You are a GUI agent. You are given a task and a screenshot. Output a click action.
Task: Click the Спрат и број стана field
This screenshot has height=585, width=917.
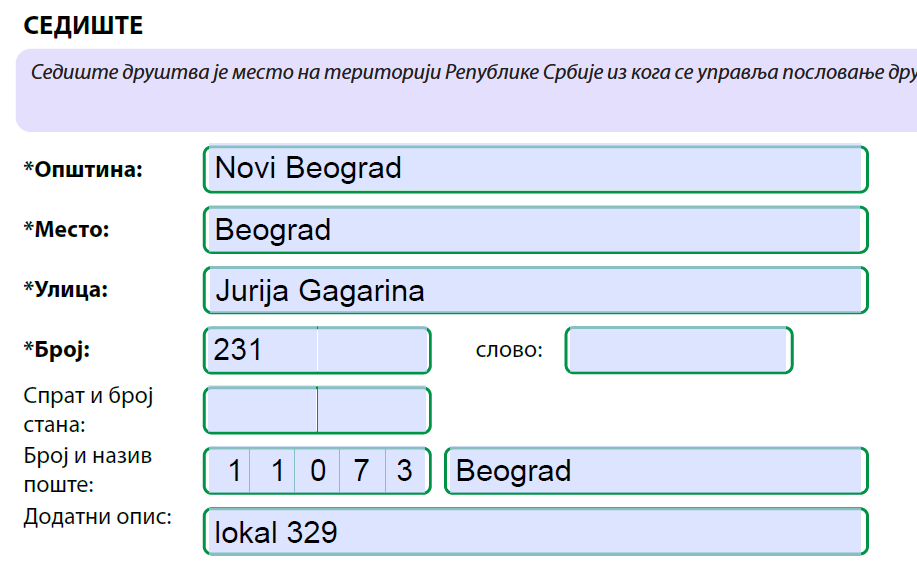click(x=260, y=409)
